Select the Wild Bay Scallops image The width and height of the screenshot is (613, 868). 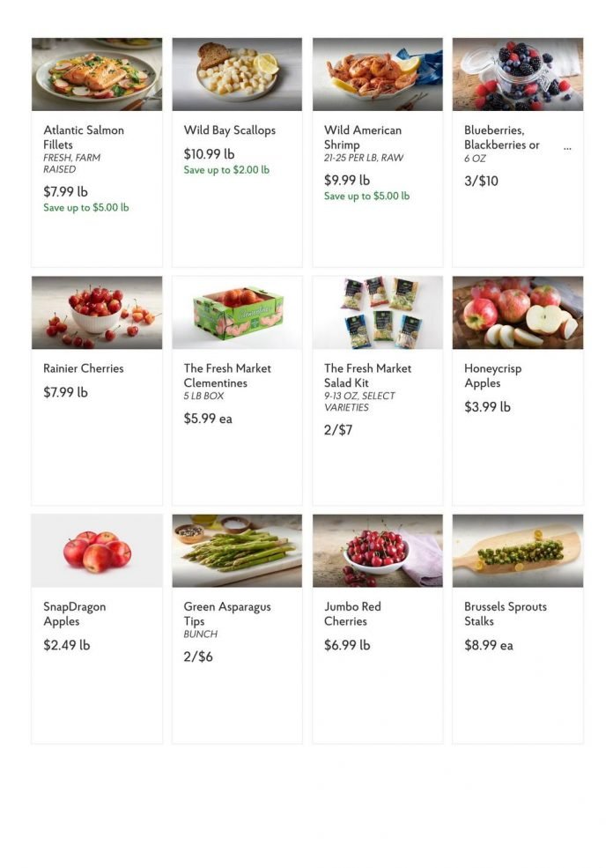[238, 74]
